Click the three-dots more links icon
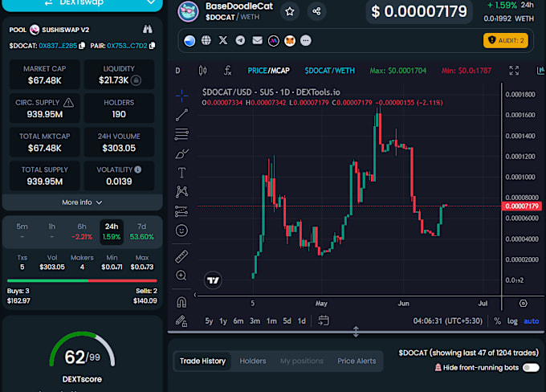 pyautogui.click(x=306, y=41)
